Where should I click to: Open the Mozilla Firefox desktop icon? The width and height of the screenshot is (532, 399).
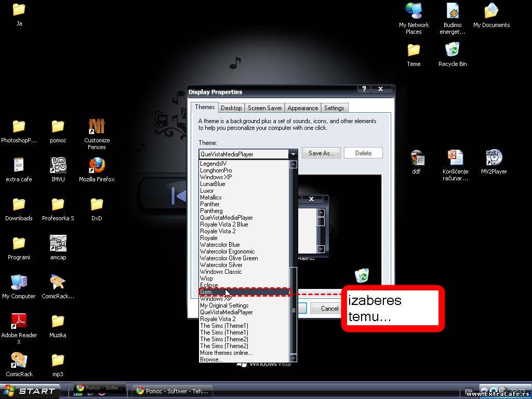pyautogui.click(x=97, y=166)
